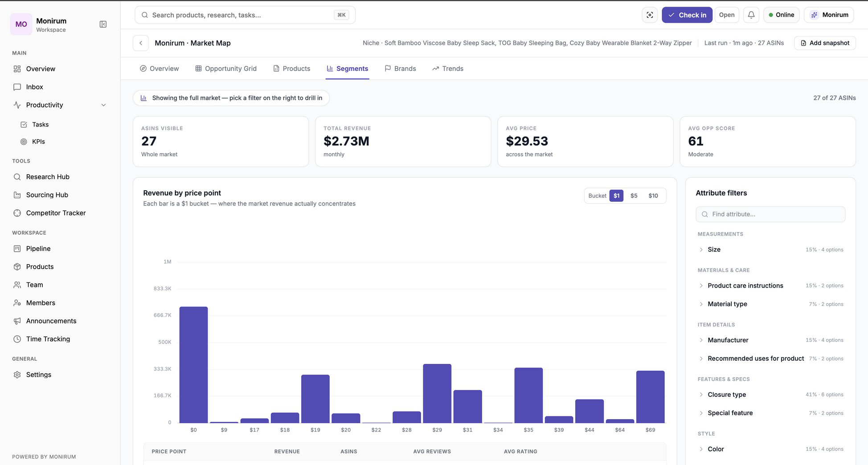Screen dimensions: 868x465
Task: Click the Check in button
Action: [687, 15]
